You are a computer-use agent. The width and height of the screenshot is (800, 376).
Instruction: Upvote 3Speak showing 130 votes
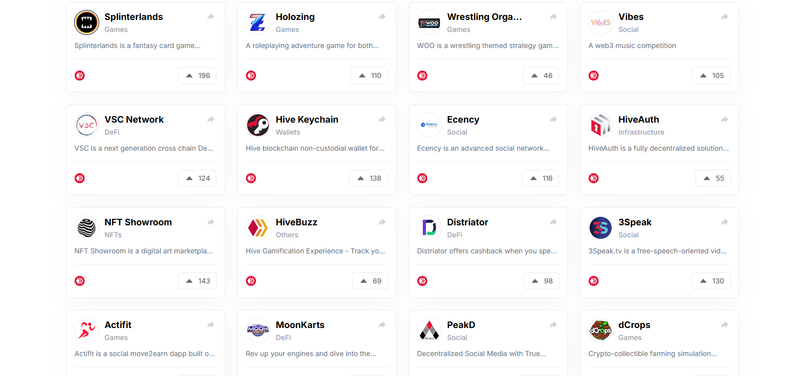coord(711,281)
